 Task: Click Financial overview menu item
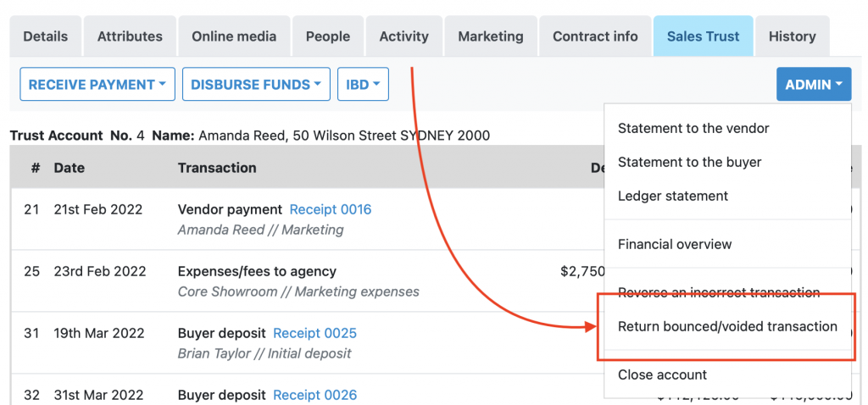pos(674,245)
